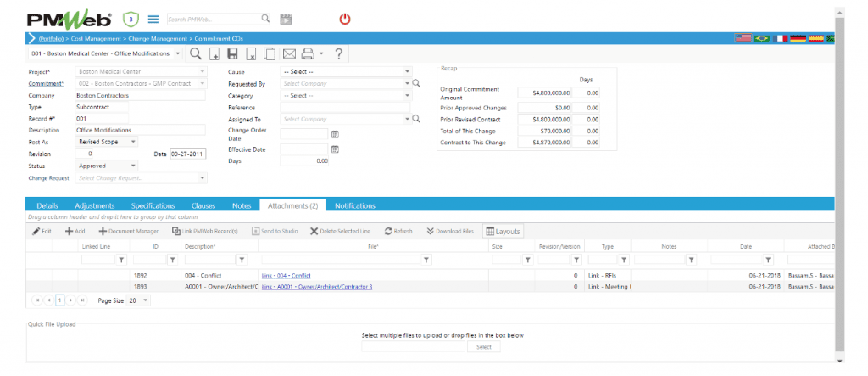Open the help question mark icon
The image size is (868, 376).
tap(339, 53)
